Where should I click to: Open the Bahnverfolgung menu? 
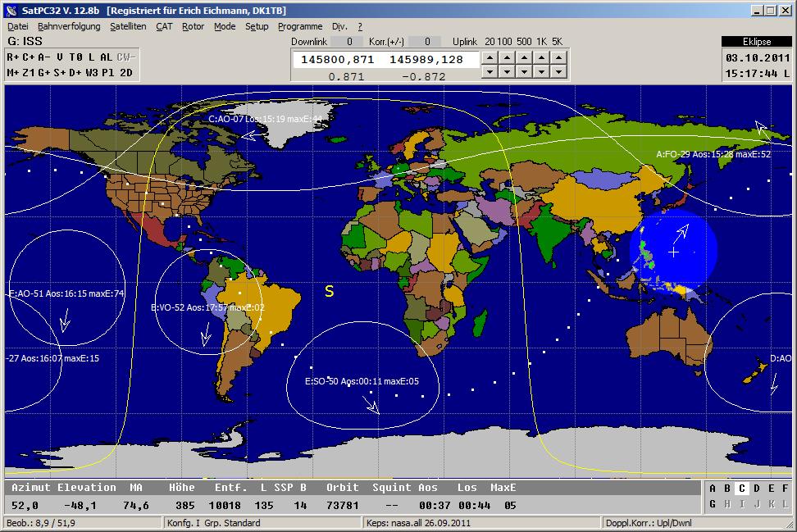tap(69, 26)
